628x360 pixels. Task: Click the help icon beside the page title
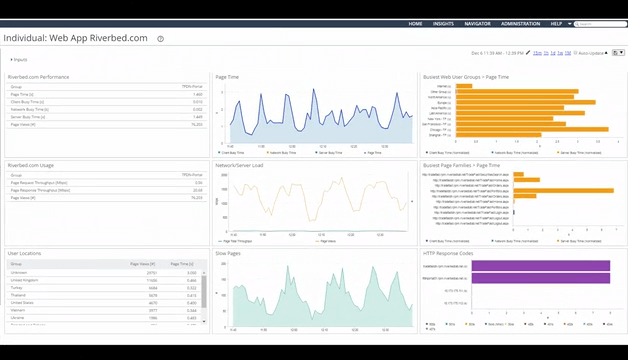161,39
